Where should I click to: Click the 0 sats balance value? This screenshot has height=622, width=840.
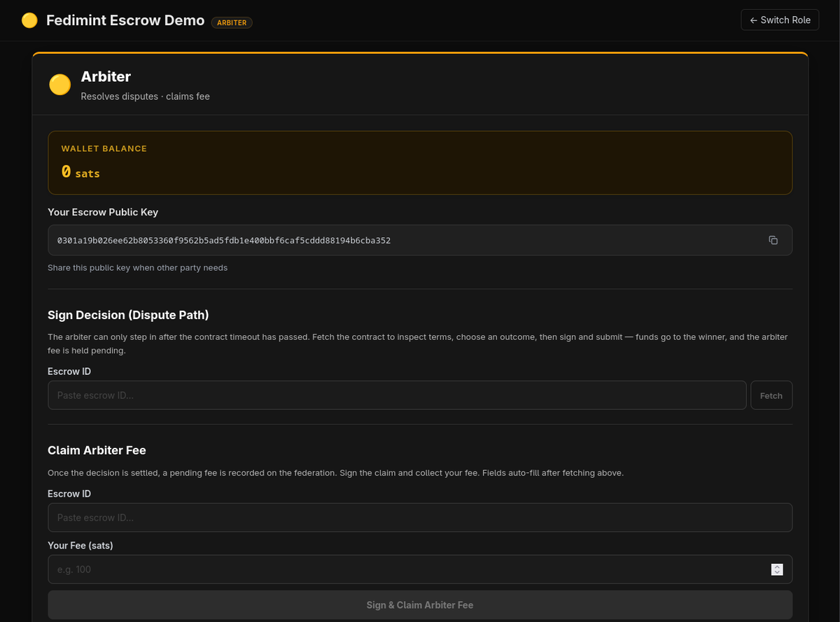pyautogui.click(x=80, y=171)
